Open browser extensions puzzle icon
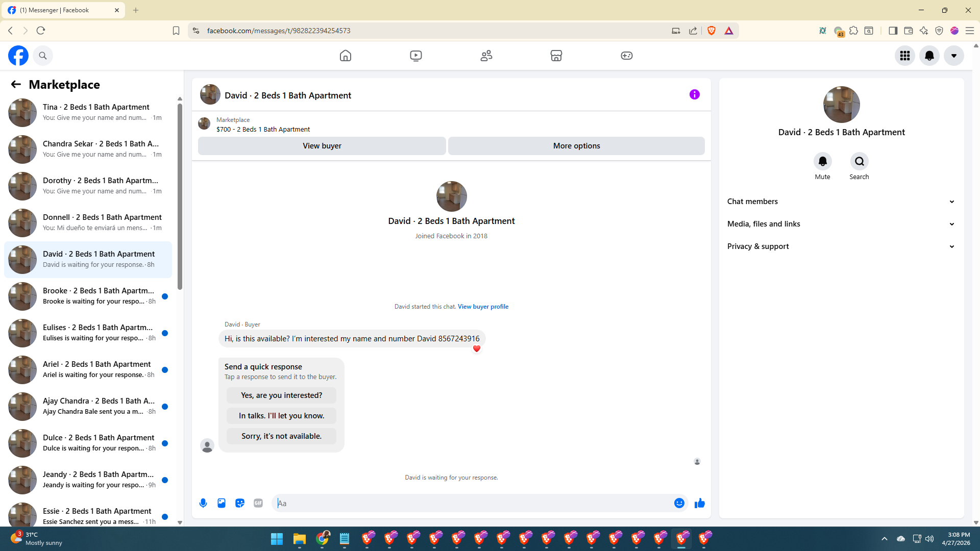This screenshot has width=980, height=551. point(853,31)
